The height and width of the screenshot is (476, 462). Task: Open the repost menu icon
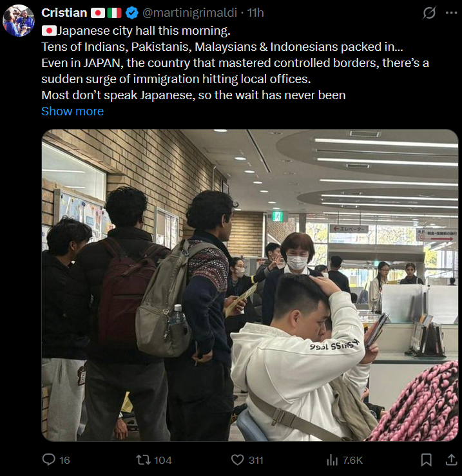point(143,460)
